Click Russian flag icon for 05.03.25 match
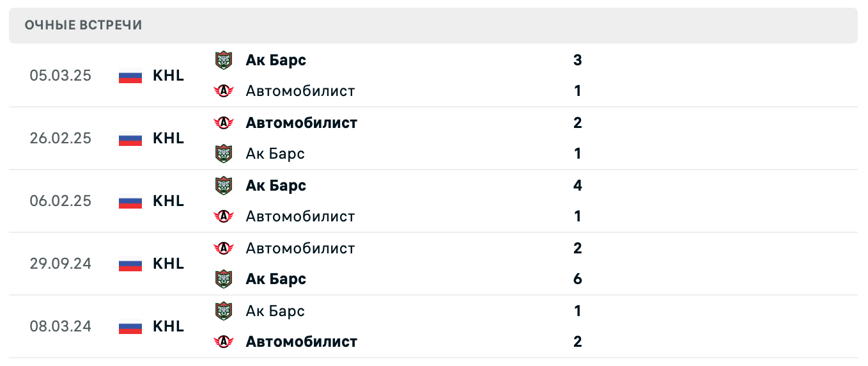The width and height of the screenshot is (868, 366). (130, 76)
